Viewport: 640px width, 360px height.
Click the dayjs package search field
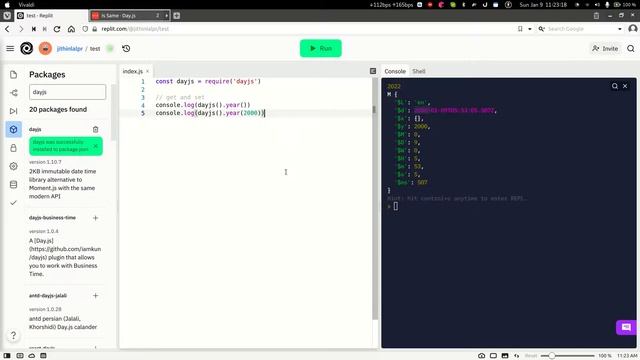click(67, 92)
